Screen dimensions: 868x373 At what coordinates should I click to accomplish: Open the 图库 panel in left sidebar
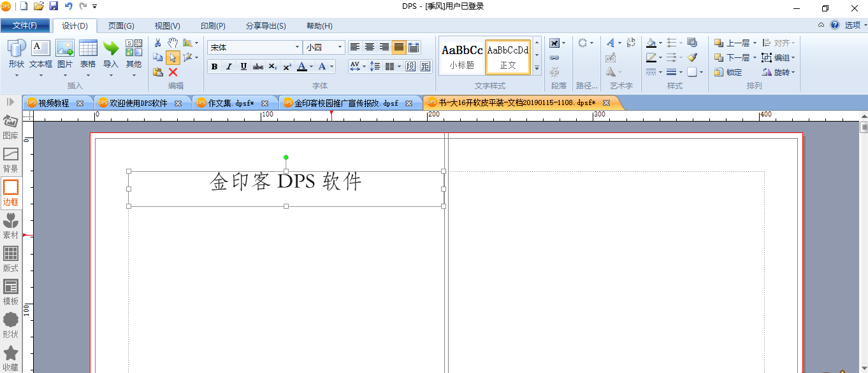coord(11,127)
